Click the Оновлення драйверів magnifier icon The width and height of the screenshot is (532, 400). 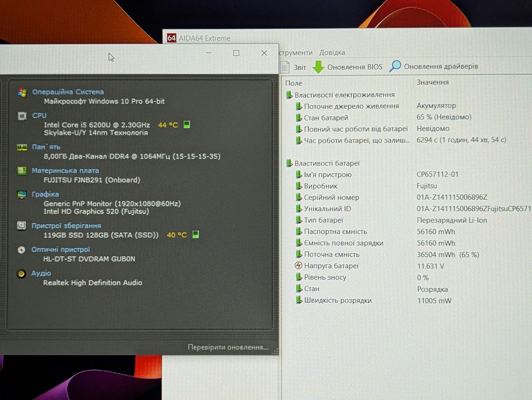[x=395, y=66]
